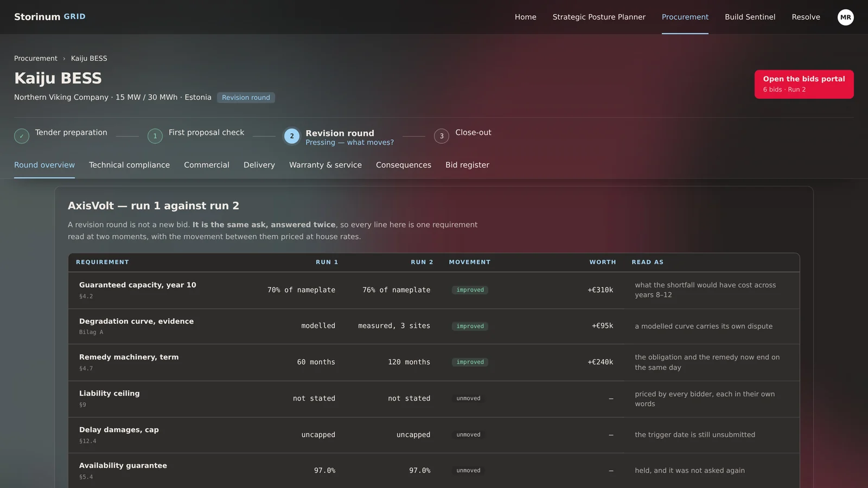Click the REQUIREMENT column header

point(103,262)
